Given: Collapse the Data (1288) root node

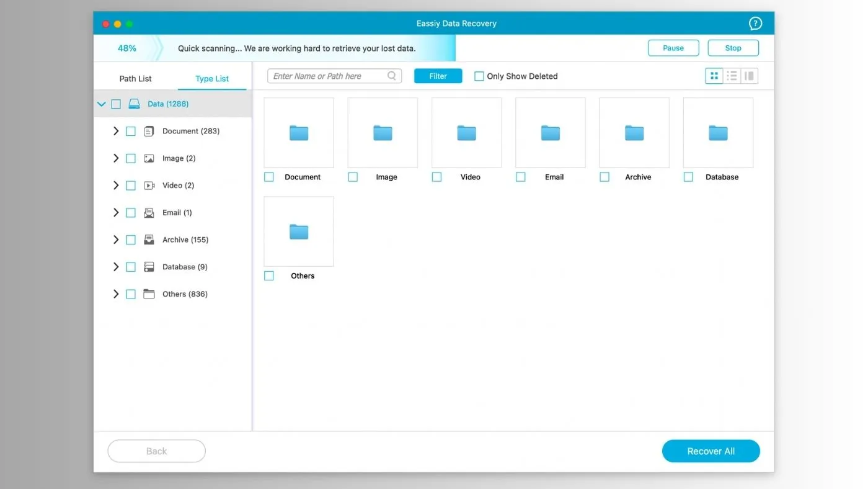Looking at the screenshot, I should (x=102, y=104).
